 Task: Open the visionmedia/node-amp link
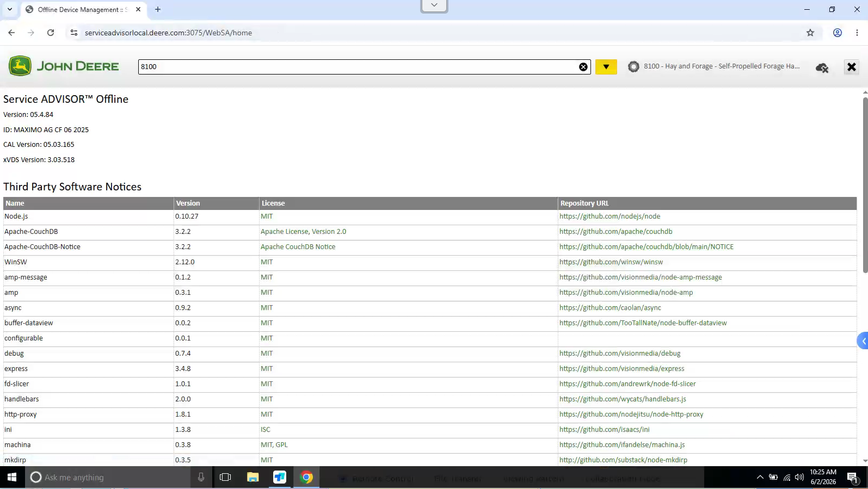626,293
